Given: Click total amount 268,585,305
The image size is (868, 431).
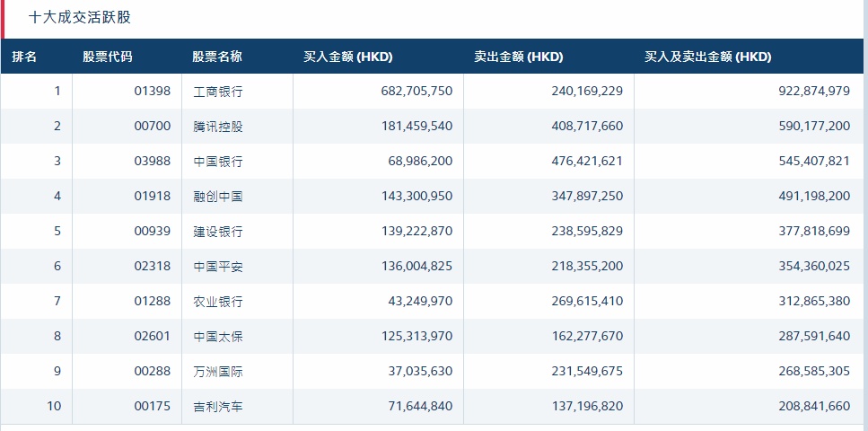Looking at the screenshot, I should pos(814,371).
